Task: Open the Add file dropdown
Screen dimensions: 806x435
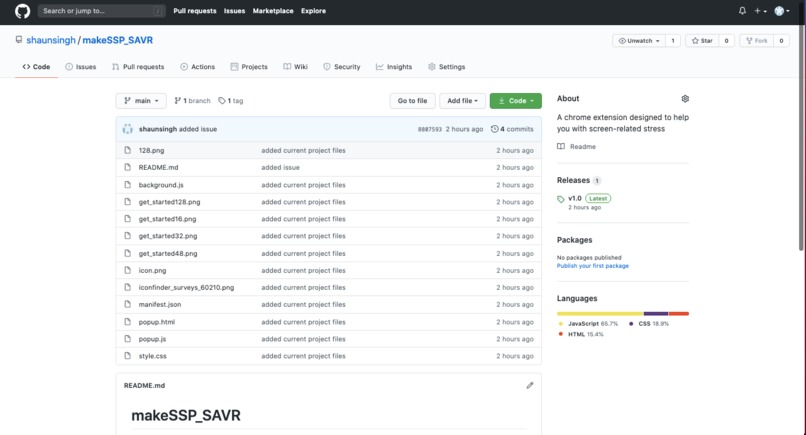Action: [462, 101]
